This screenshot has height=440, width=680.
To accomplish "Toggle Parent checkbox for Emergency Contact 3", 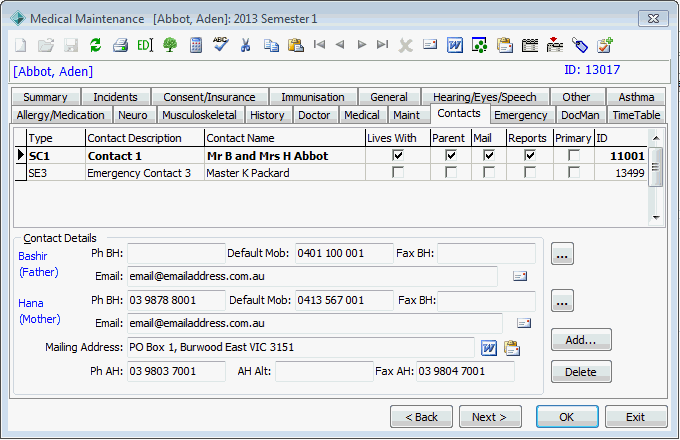I will [451, 173].
